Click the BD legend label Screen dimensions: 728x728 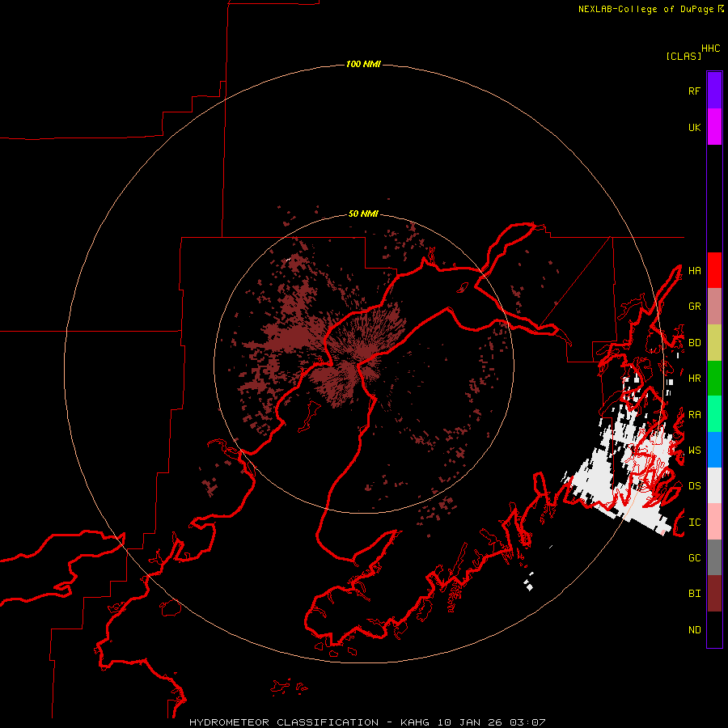(694, 343)
